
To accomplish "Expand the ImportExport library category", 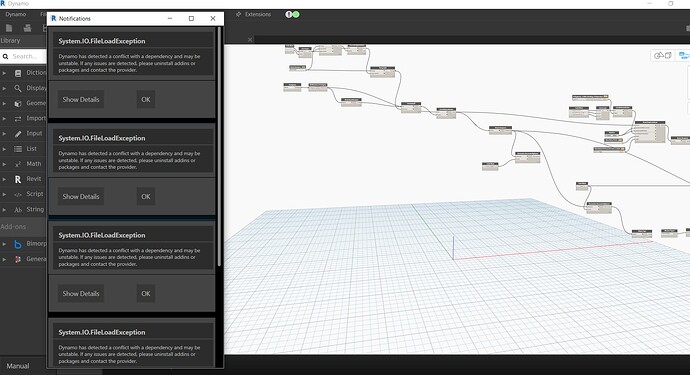I will (x=4, y=119).
